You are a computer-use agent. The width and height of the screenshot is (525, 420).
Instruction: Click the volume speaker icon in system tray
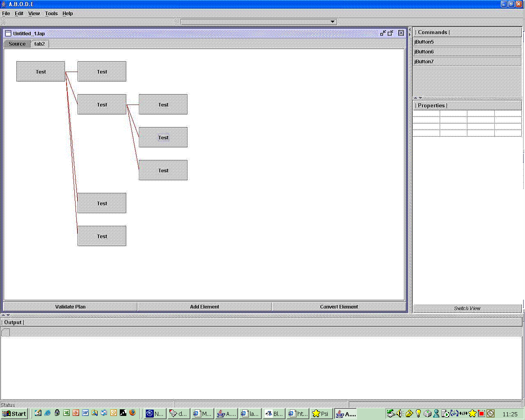coord(399,413)
